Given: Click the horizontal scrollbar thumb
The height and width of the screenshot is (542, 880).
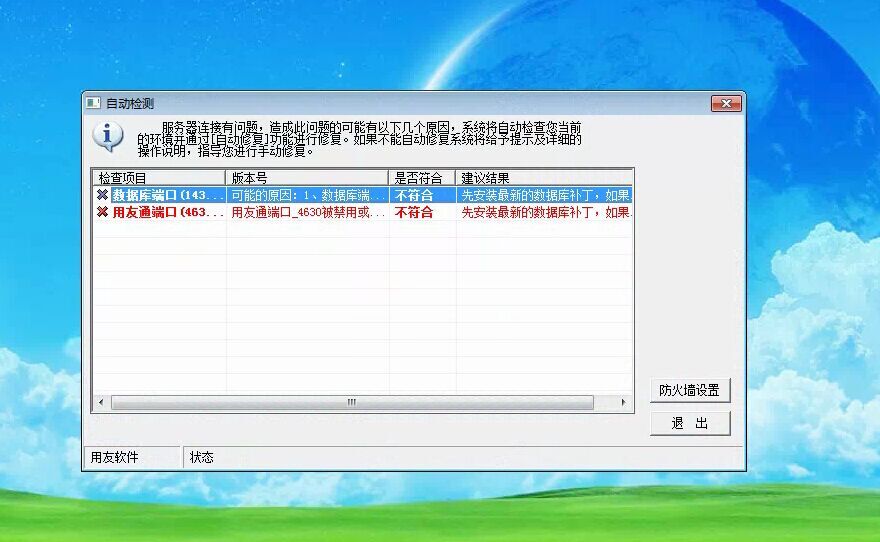Looking at the screenshot, I should 352,402.
